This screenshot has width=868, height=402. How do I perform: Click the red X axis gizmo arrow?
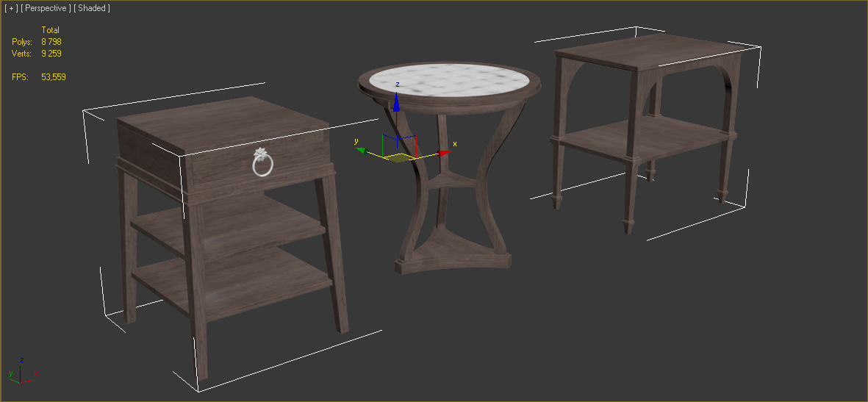click(445, 153)
